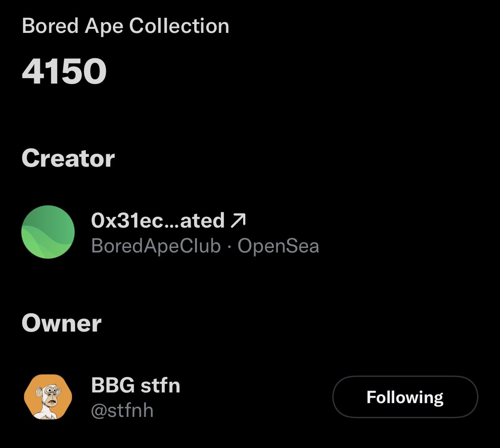Viewport: 500px width, 448px height.
Task: Tap the ape picture on orange background
Action: tap(48, 396)
